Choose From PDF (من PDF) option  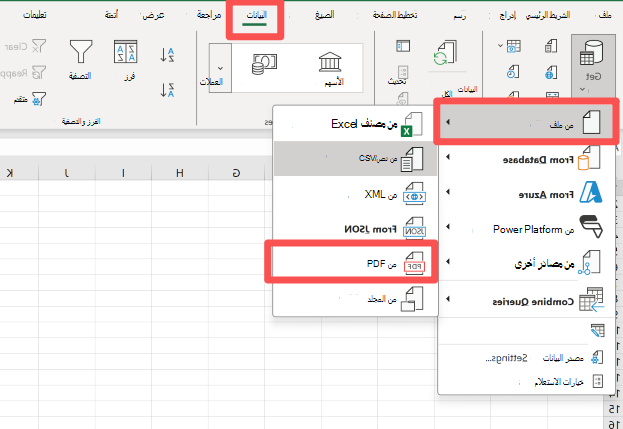(352, 264)
